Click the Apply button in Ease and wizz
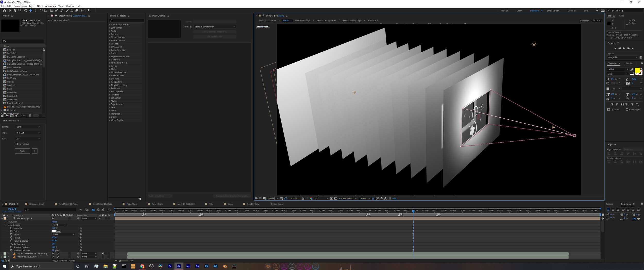The height and width of the screenshot is (270, 644). pyautogui.click(x=22, y=151)
